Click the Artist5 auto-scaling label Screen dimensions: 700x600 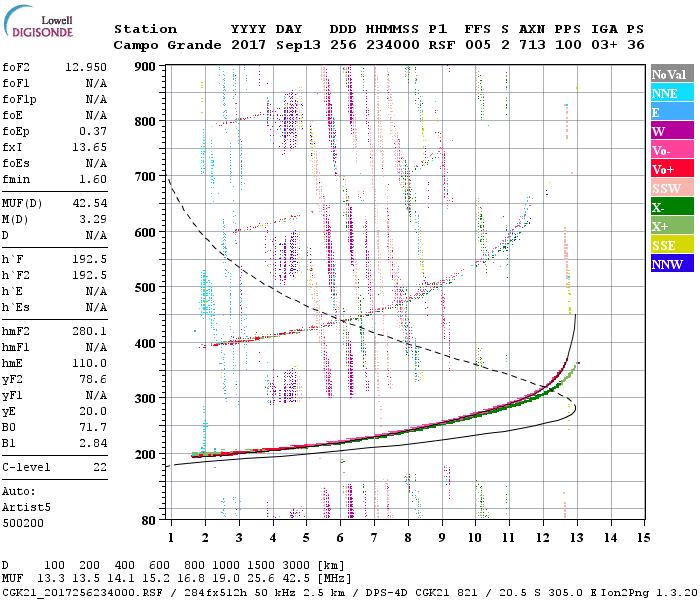pyautogui.click(x=26, y=508)
